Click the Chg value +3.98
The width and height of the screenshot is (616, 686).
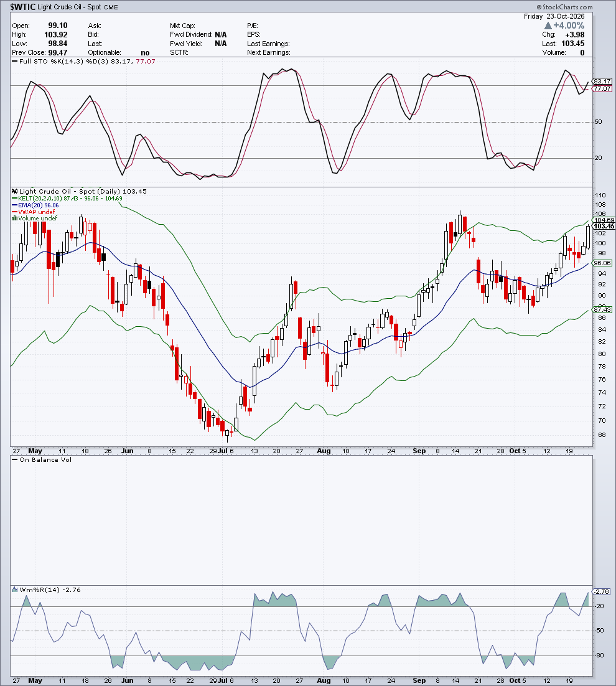click(575, 35)
